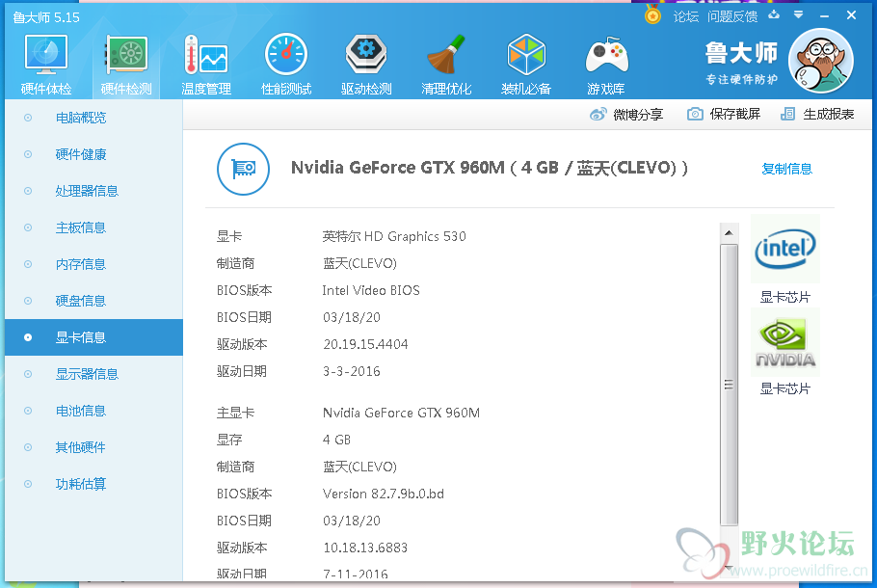Screen dimensions: 877x588
Task: Click the graphics card circle icon
Action: click(243, 169)
